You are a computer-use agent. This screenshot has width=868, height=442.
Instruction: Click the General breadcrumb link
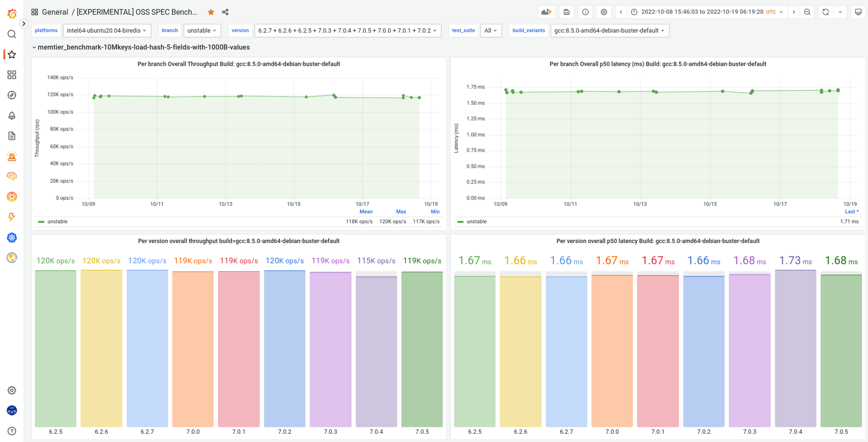pos(55,12)
